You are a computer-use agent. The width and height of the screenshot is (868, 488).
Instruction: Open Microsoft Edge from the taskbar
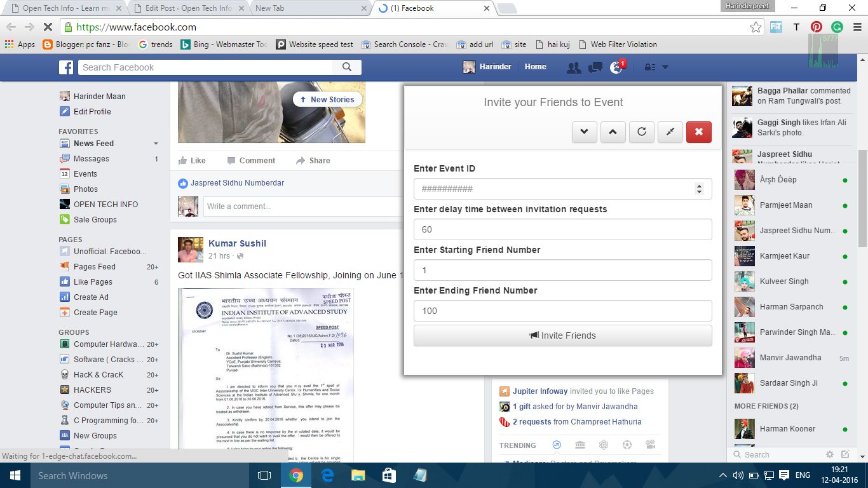(x=327, y=475)
